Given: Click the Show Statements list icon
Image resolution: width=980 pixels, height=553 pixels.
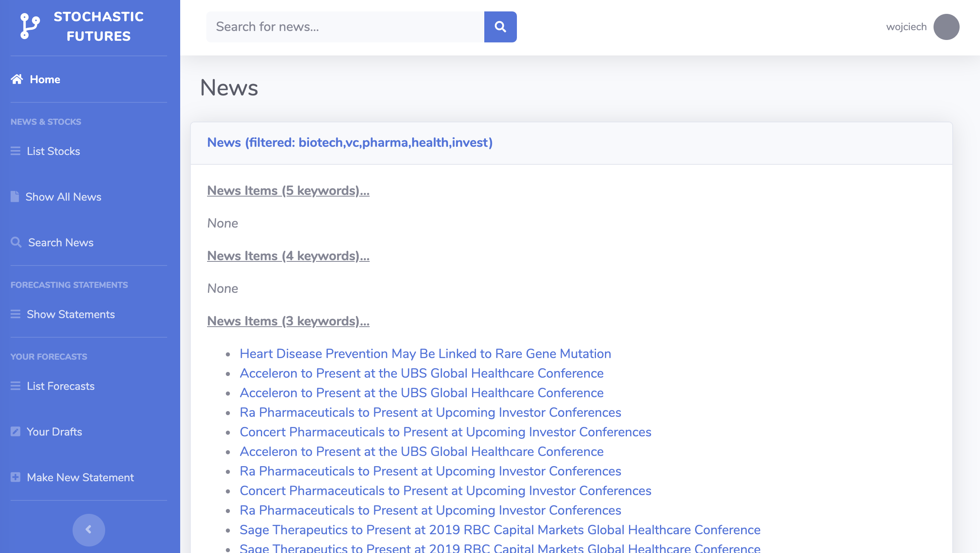Looking at the screenshot, I should tap(15, 314).
